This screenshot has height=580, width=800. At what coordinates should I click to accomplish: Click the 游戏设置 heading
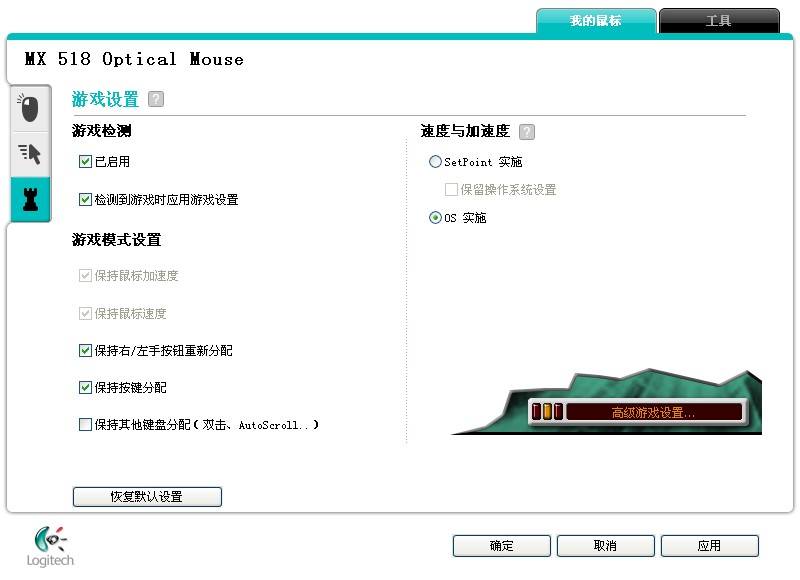click(105, 99)
